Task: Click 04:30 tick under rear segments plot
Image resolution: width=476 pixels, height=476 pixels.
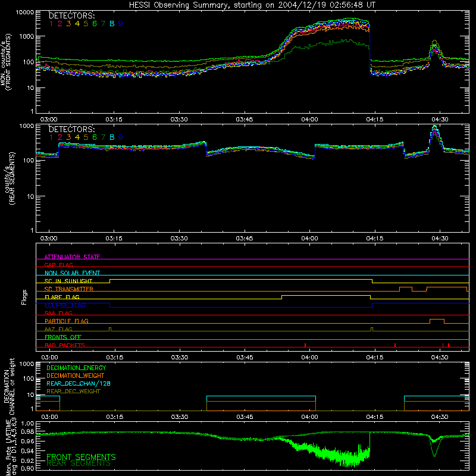Action: tap(440, 239)
